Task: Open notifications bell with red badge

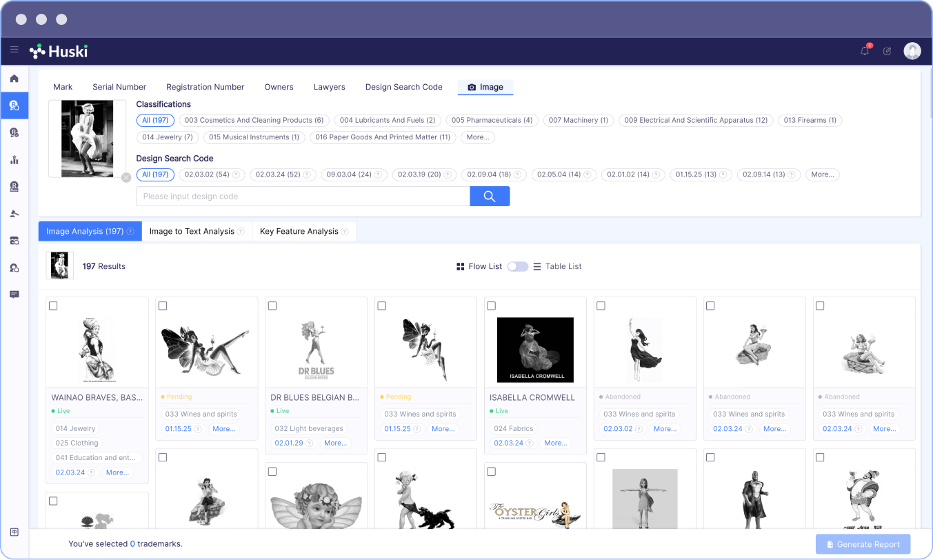Action: pos(864,51)
